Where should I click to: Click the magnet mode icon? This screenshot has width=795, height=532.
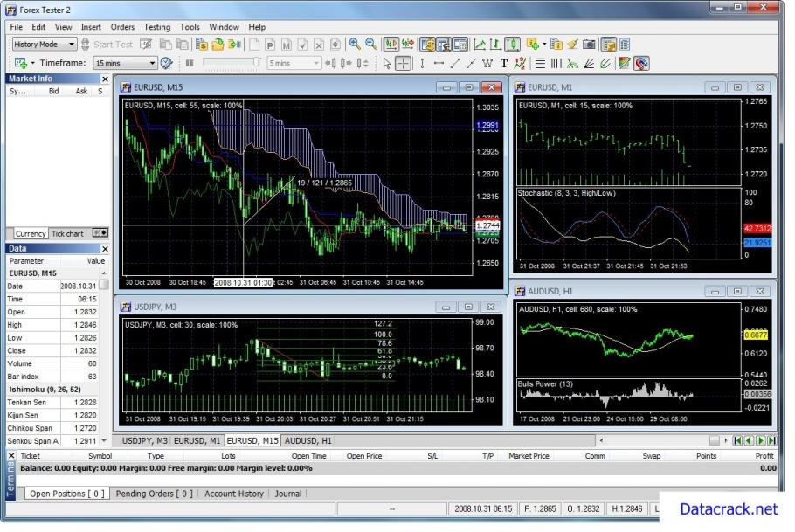pyautogui.click(x=642, y=63)
